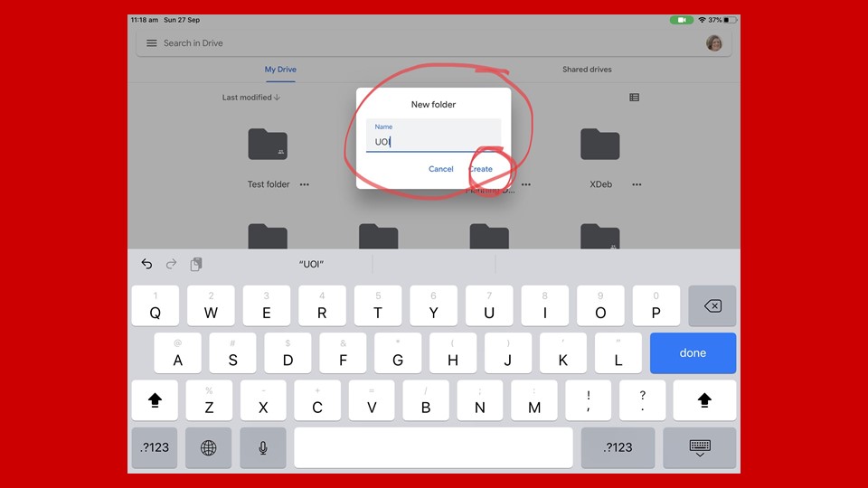This screenshot has width=868, height=488.
Task: Tap the undo arrow on keyboard toolbar
Action: [x=147, y=264]
